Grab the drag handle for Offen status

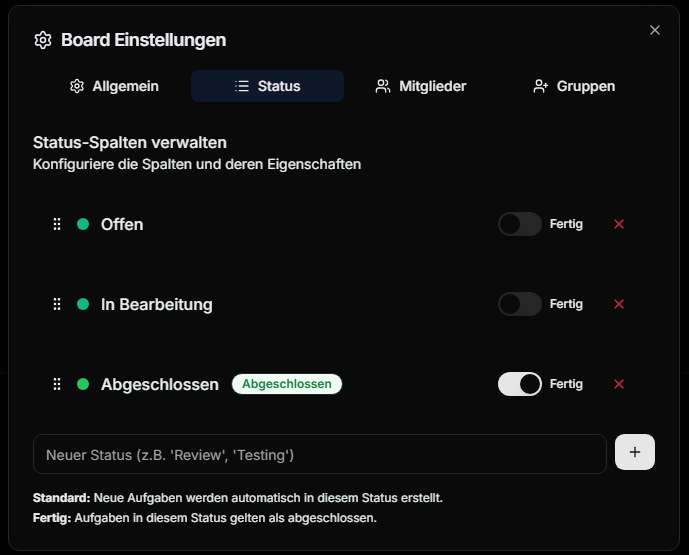coord(57,224)
